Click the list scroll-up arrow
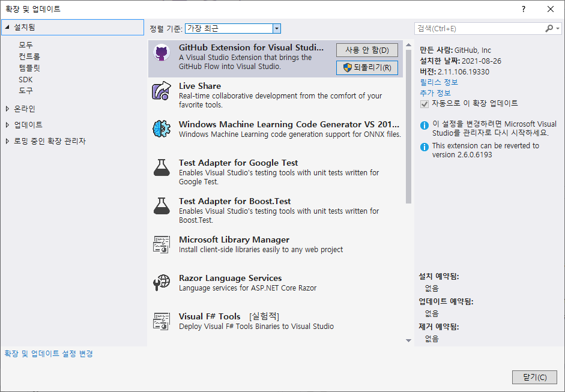Image resolution: width=565 pixels, height=392 pixels. click(x=408, y=45)
